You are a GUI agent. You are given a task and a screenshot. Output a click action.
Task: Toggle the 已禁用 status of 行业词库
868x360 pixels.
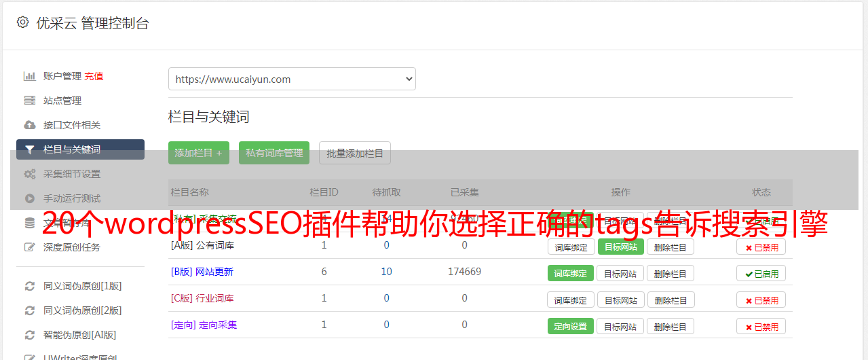point(761,300)
